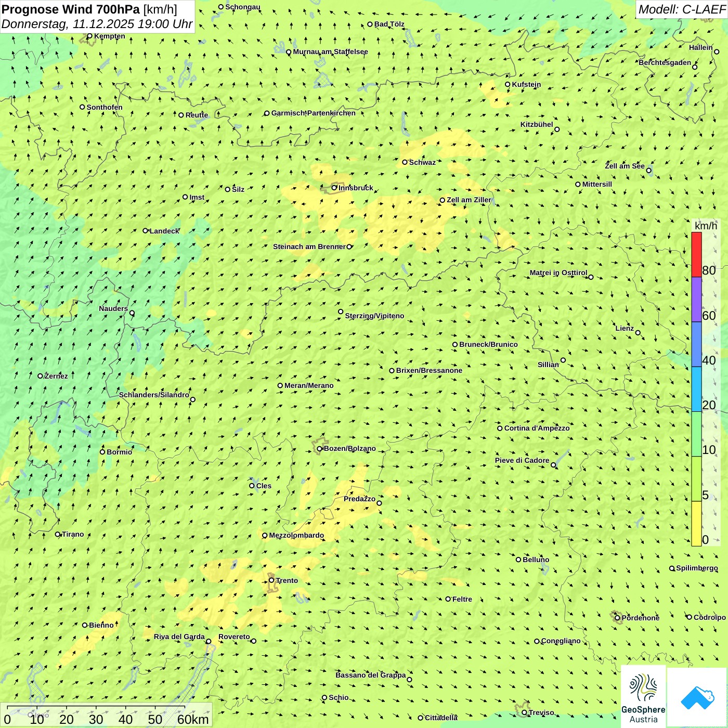728x728 pixels.
Task: Click the legend value '40'
Action: coord(709,360)
